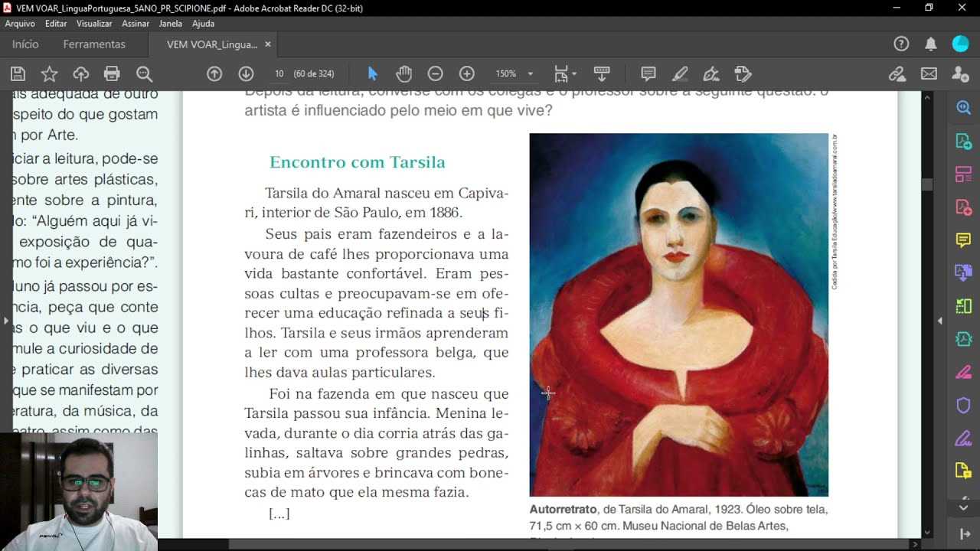Image resolution: width=980 pixels, height=551 pixels.
Task: Send file by email envelope icon
Action: (x=929, y=73)
